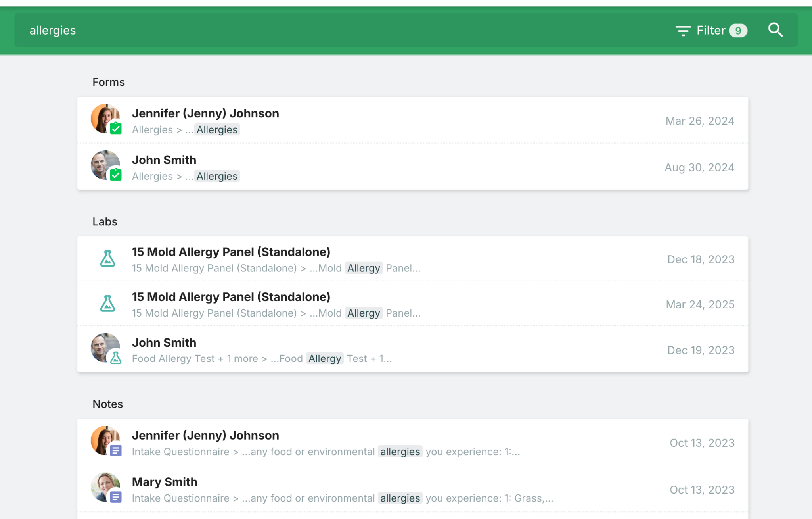Open the Filter options
Viewport: 812px width, 519px height.
click(x=710, y=31)
